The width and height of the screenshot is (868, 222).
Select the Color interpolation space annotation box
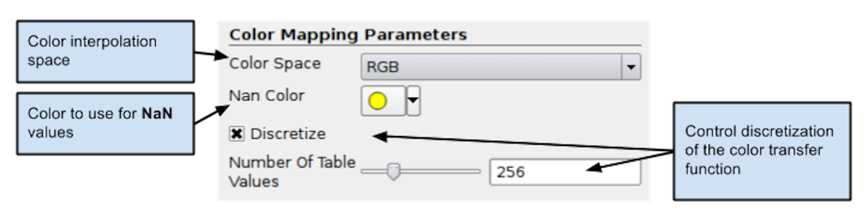(x=105, y=51)
